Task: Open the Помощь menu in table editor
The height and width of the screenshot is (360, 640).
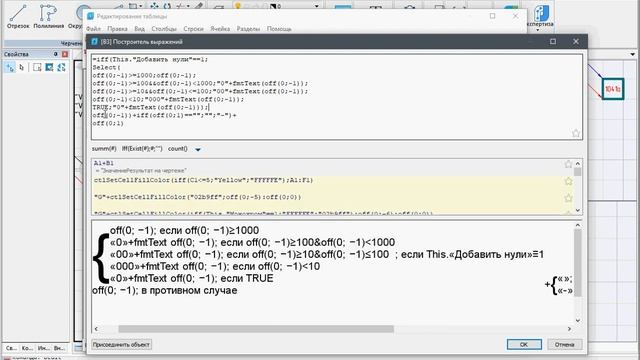Action: click(x=279, y=29)
